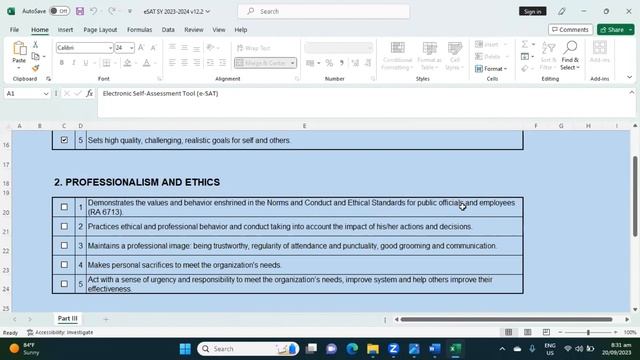Click the Paste clipboard icon

(x=19, y=49)
